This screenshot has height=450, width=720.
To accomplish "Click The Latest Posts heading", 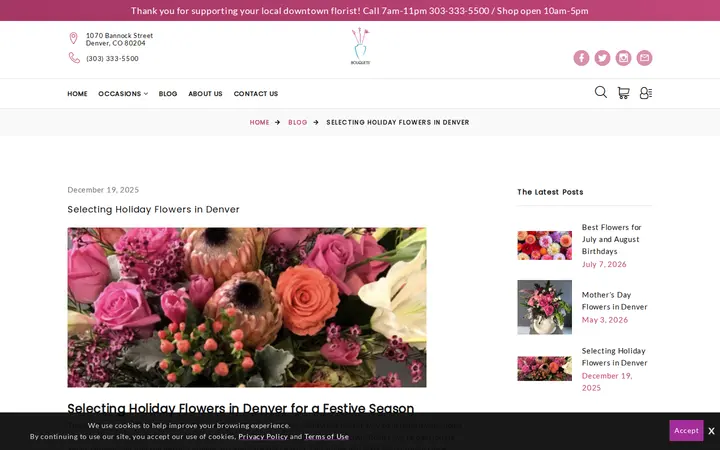I will pyautogui.click(x=550, y=192).
